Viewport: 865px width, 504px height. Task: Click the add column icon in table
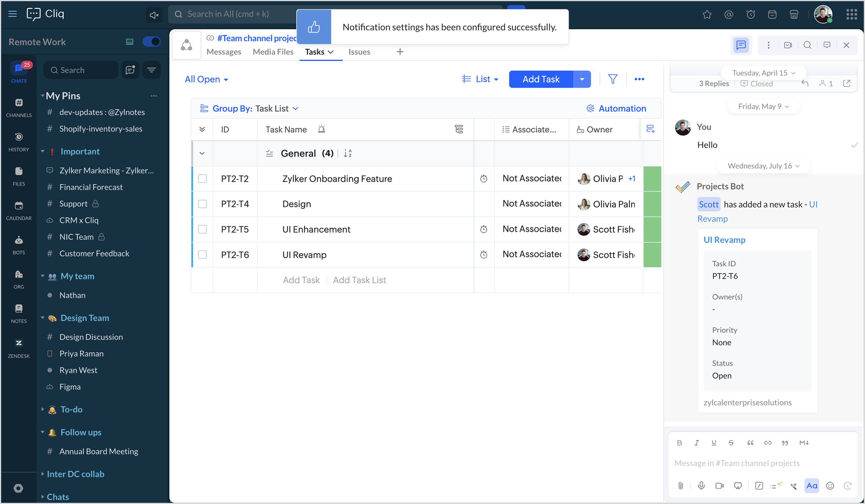[x=650, y=130]
